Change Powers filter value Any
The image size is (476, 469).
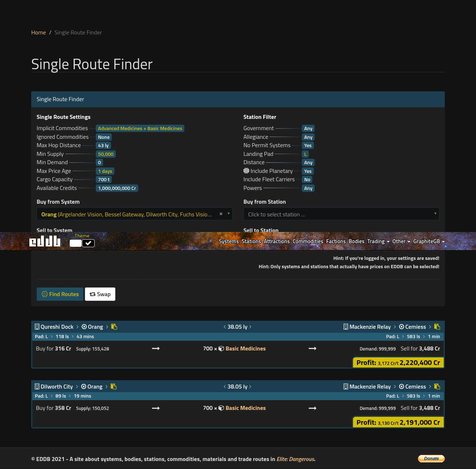point(308,188)
